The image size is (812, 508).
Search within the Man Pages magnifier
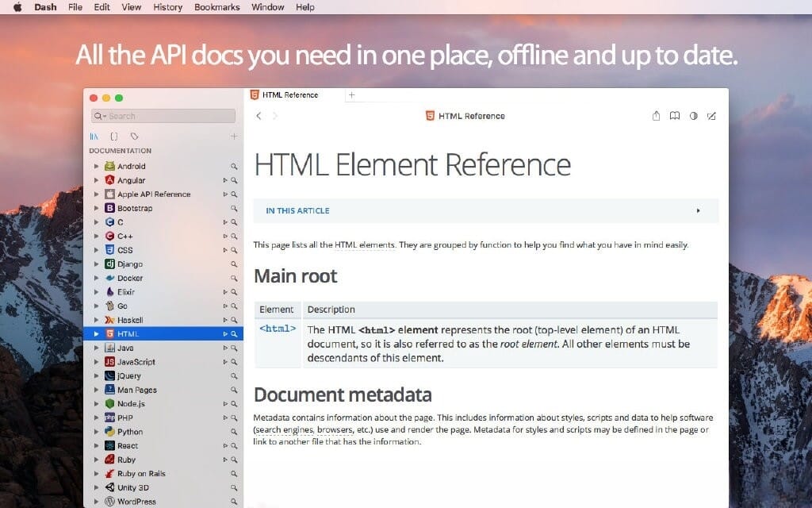coord(234,390)
